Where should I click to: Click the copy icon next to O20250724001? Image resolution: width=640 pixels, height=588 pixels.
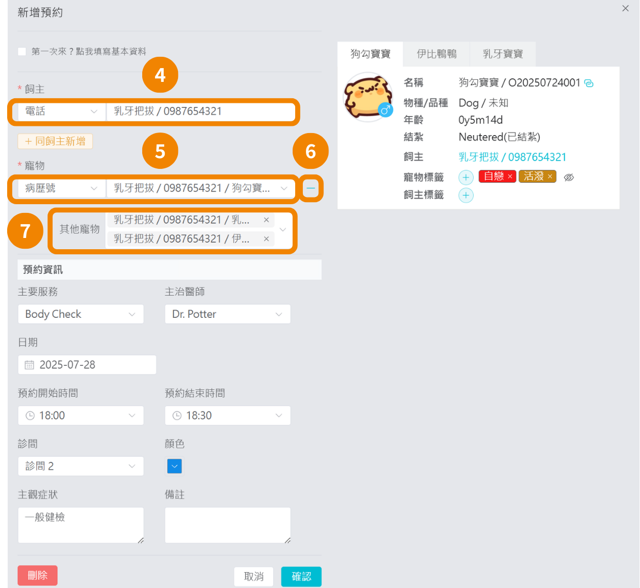pos(589,83)
